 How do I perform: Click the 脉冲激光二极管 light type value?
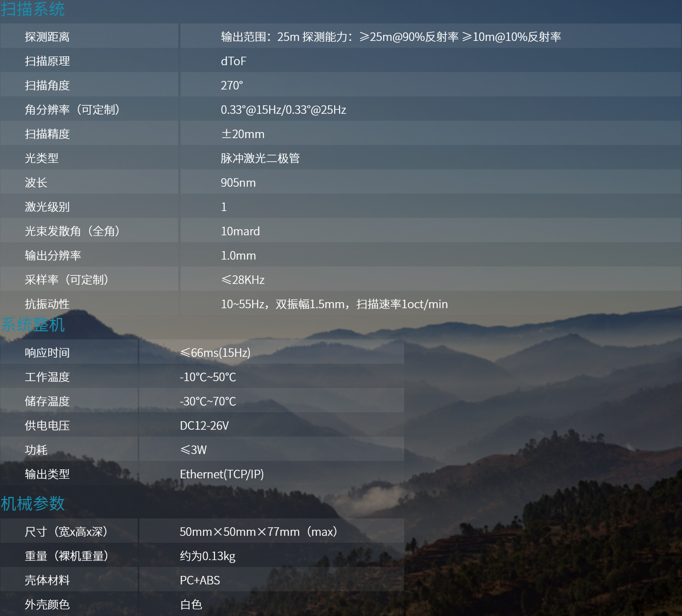pos(260,158)
